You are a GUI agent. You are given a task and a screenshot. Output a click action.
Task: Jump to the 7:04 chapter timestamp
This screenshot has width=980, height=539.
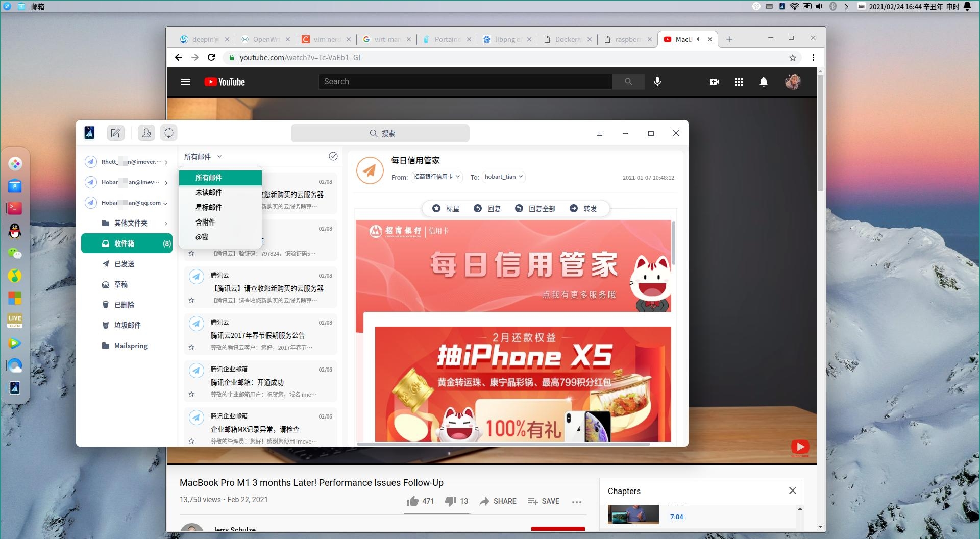point(677,517)
